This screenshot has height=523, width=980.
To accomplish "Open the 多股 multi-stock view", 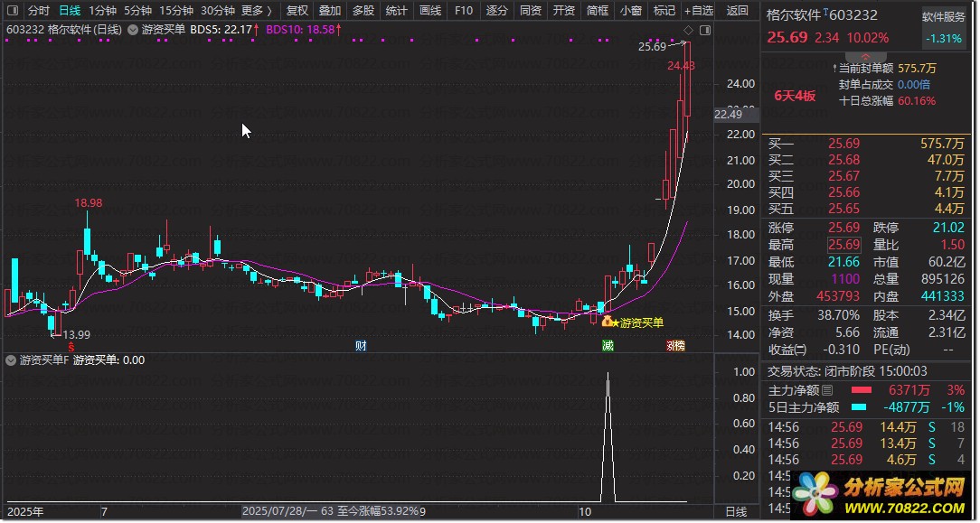I will pyautogui.click(x=363, y=11).
